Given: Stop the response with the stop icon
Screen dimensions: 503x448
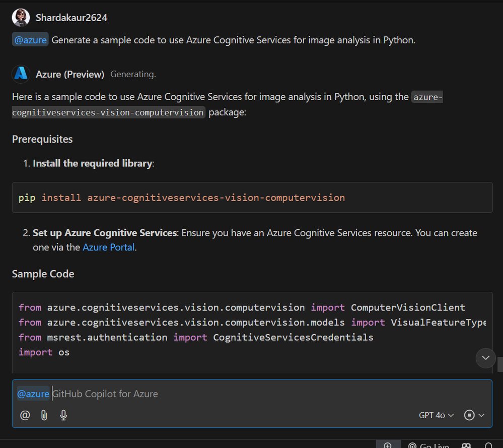Looking at the screenshot, I should [469, 415].
